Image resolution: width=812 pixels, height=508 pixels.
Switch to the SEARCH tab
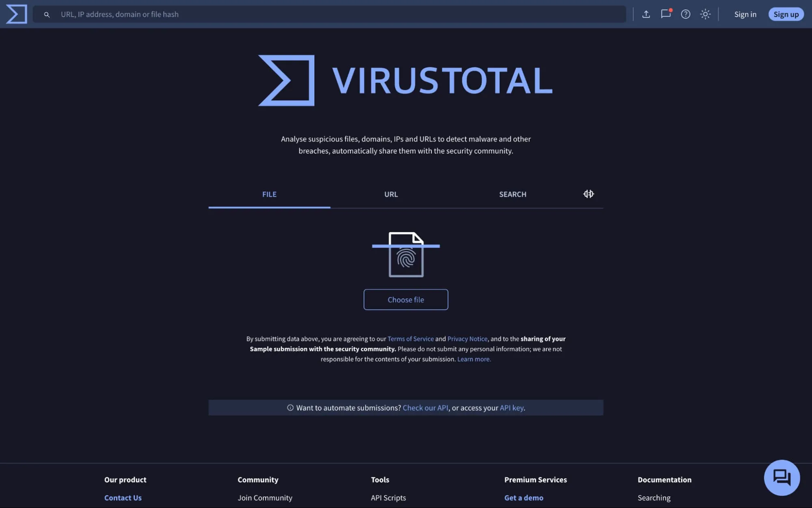512,194
